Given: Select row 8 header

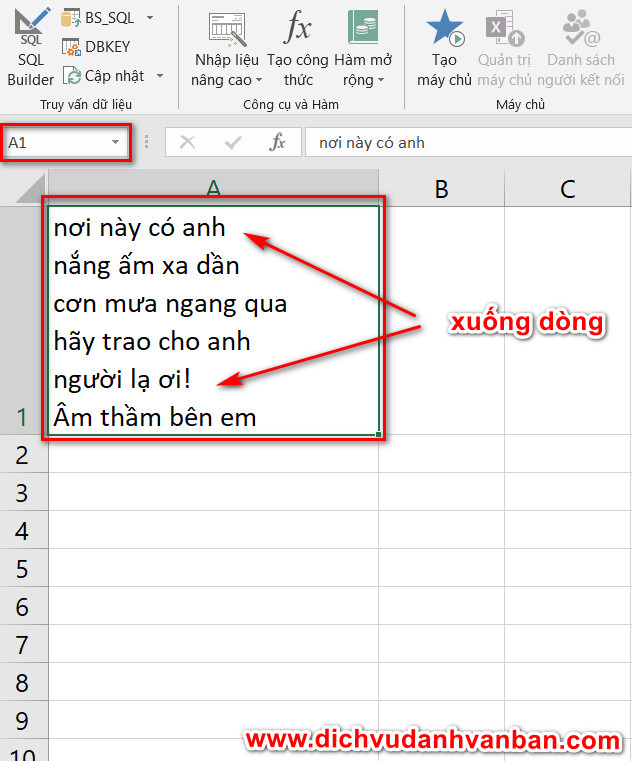Looking at the screenshot, I should tap(23, 681).
